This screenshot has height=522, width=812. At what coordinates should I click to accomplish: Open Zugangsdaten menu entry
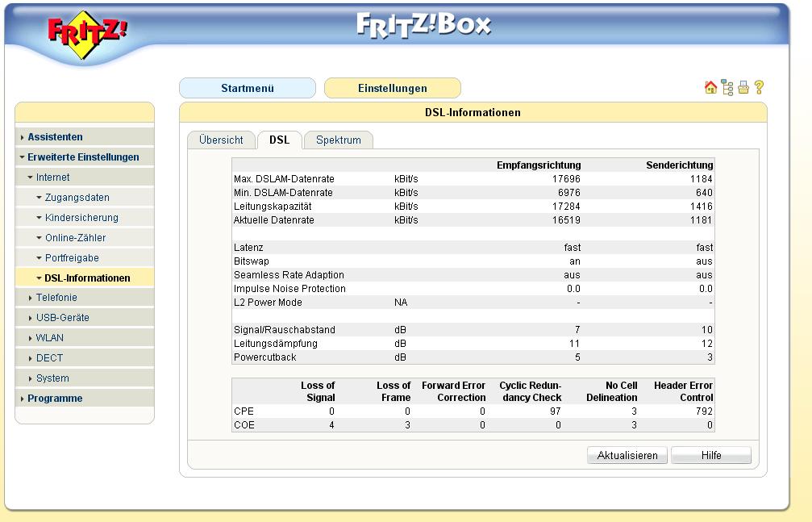[x=77, y=198]
